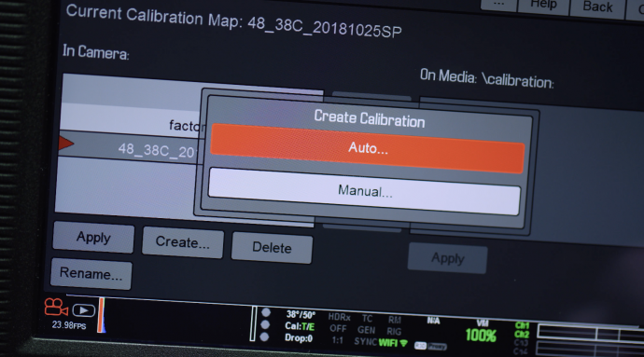Image resolution: width=644 pixels, height=357 pixels.
Task: Tap the Cal:T/E calibration status indicator
Action: click(x=300, y=326)
